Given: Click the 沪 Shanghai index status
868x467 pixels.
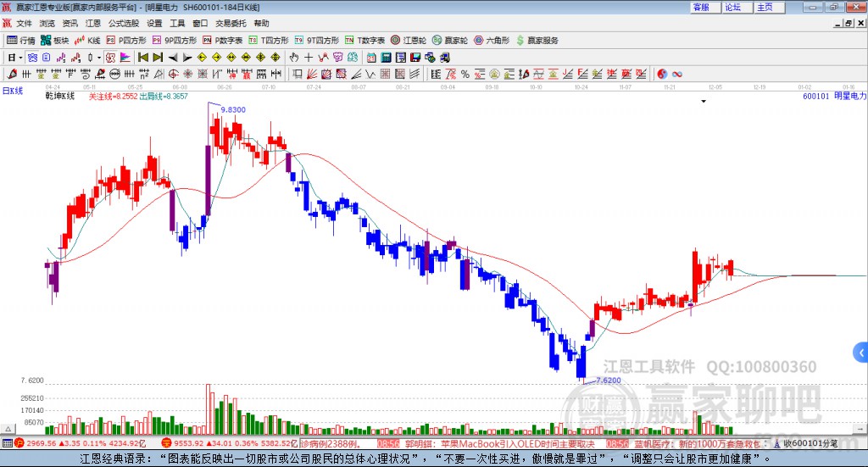Looking at the screenshot, I should coord(80,443).
